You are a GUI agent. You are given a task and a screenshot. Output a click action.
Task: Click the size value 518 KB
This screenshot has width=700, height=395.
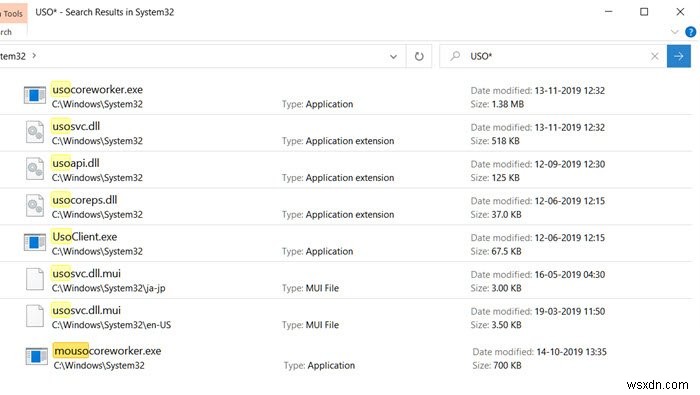505,141
